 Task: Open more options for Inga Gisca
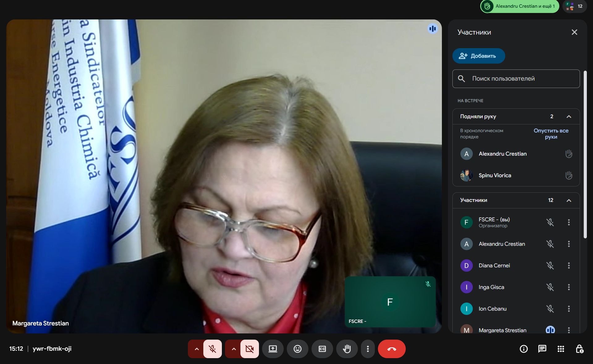click(x=569, y=287)
